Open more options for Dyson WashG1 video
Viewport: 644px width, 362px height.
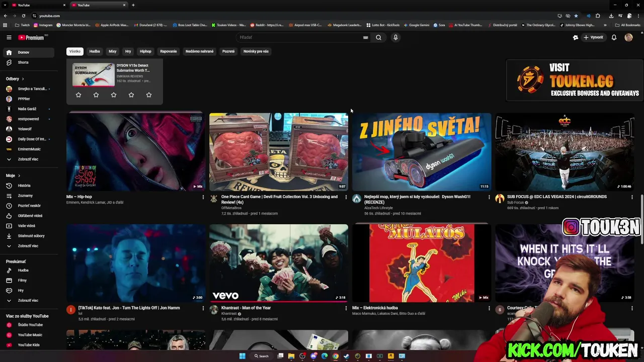[x=489, y=197]
